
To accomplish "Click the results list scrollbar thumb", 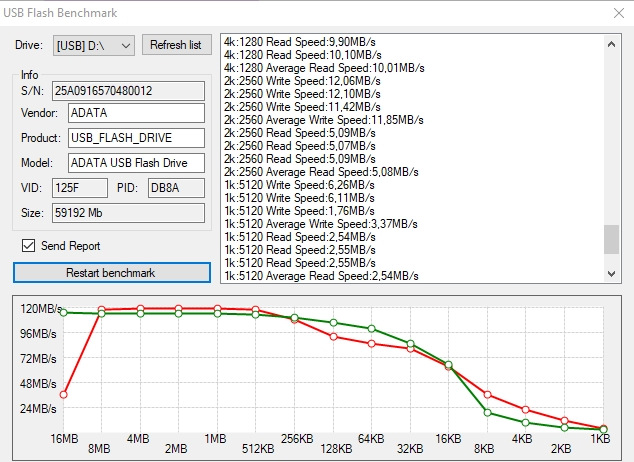I will tap(611, 239).
